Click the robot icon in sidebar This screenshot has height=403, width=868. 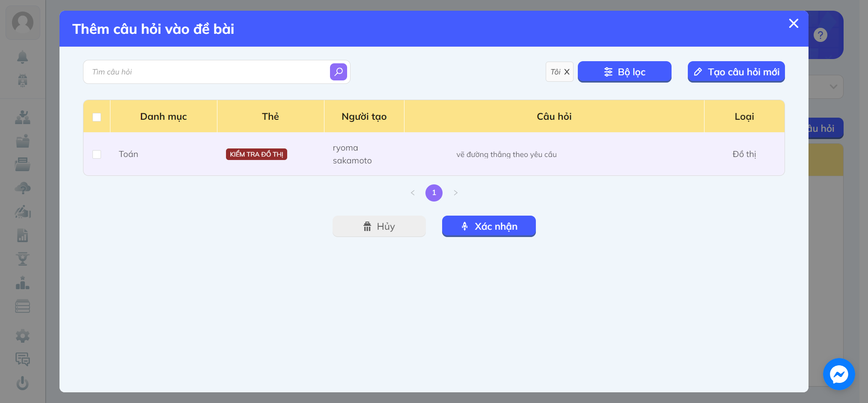[23, 80]
